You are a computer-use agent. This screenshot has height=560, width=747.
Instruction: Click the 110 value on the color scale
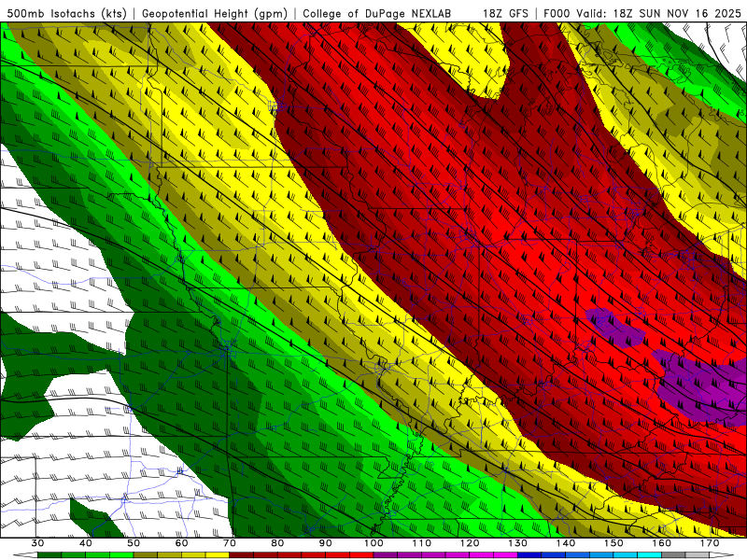pyautogui.click(x=422, y=543)
